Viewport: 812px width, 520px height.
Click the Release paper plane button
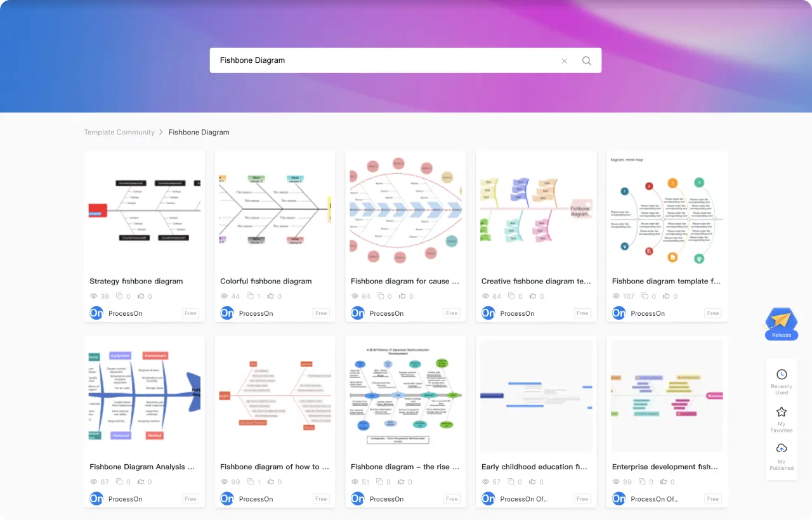[x=781, y=323]
